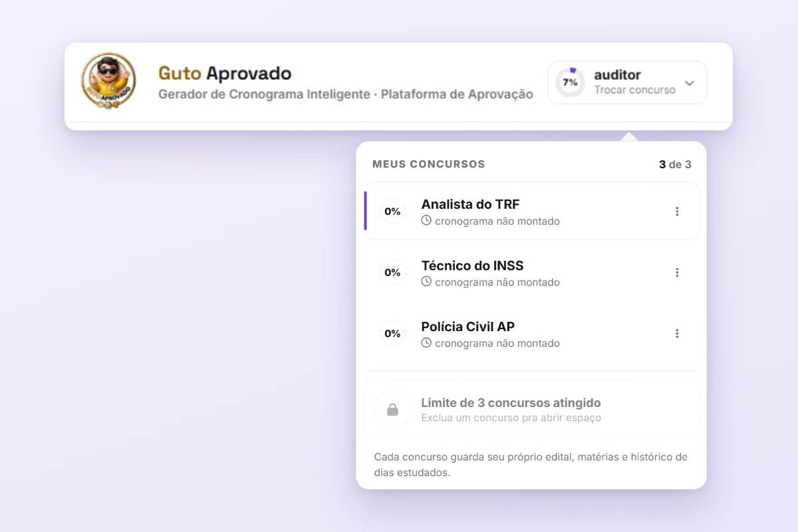
Task: Click 'cronograma não montado' under Técnico do INSS
Action: (497, 282)
